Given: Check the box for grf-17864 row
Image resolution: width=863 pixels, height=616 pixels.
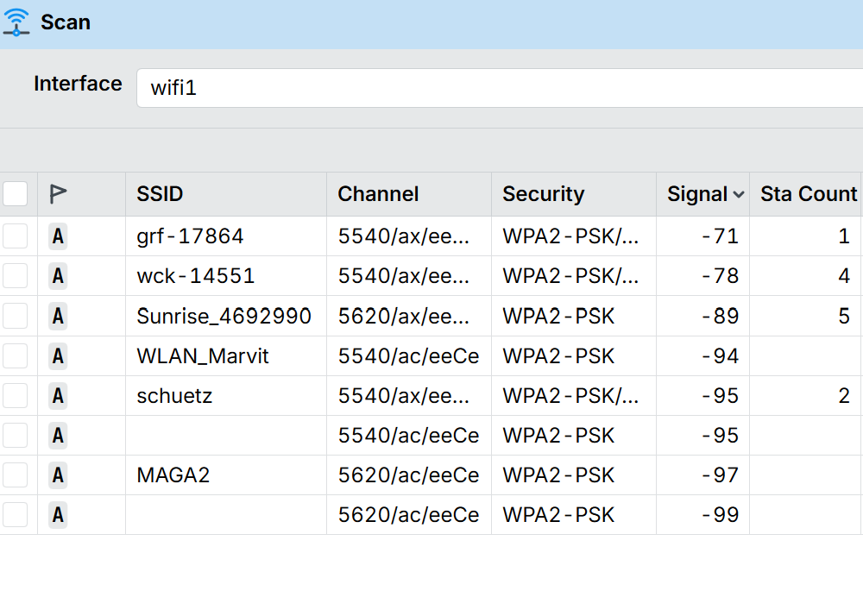Looking at the screenshot, I should coord(16,236).
